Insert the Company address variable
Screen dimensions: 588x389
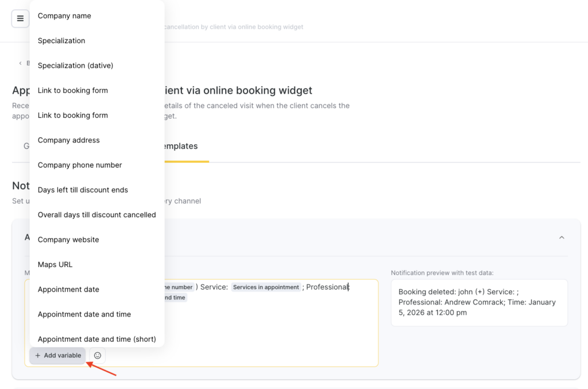coord(69,140)
